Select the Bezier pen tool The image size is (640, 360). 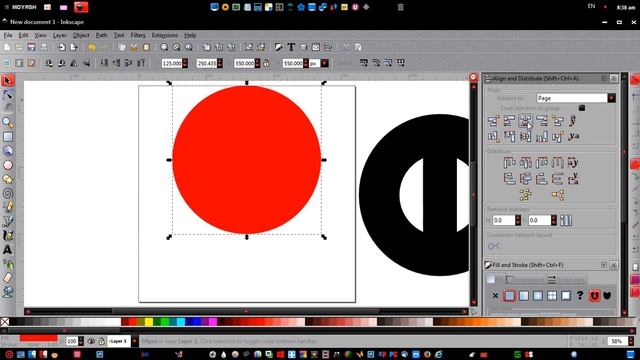(8, 221)
